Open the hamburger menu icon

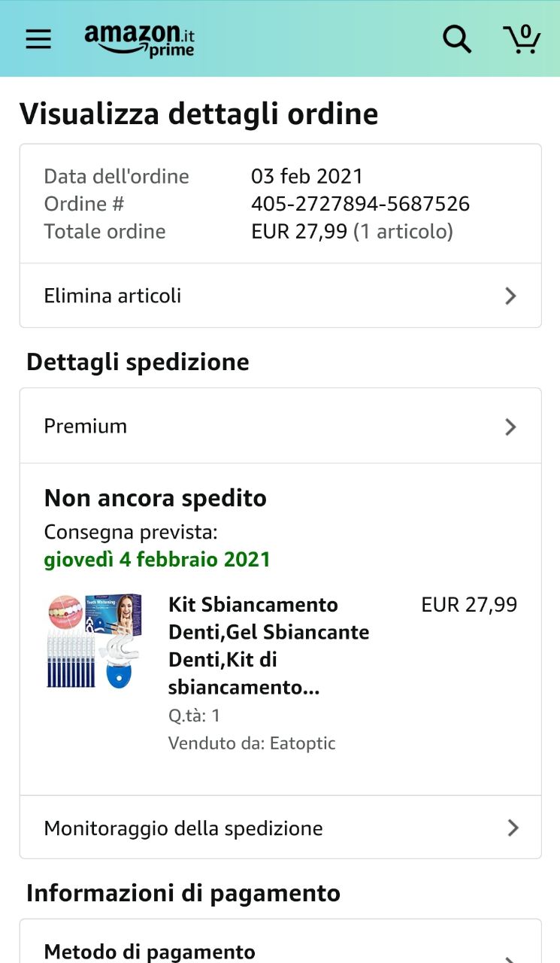coord(38,39)
